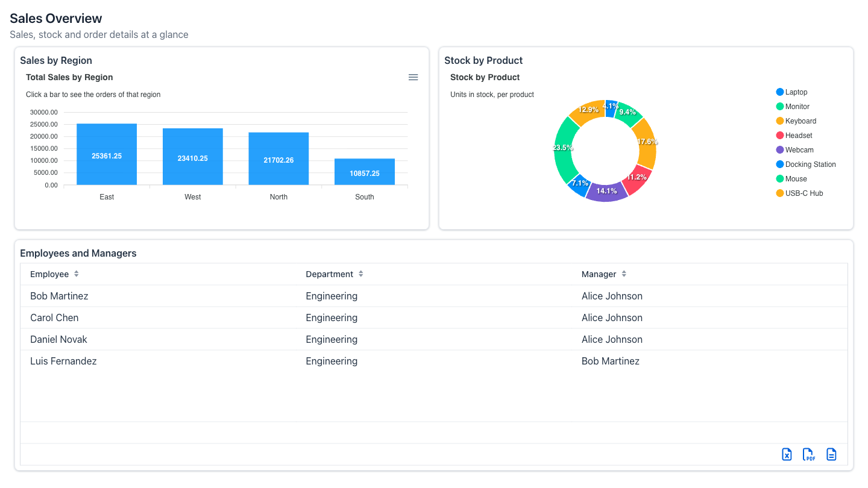Open the Sales by Region chart hamburger menu
868x488 pixels.
[x=413, y=77]
